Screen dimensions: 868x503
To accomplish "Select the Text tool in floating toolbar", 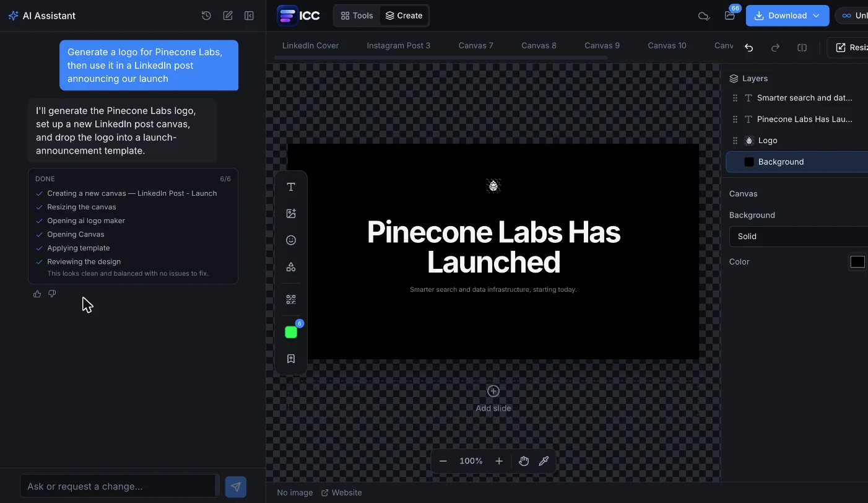I will (x=291, y=187).
